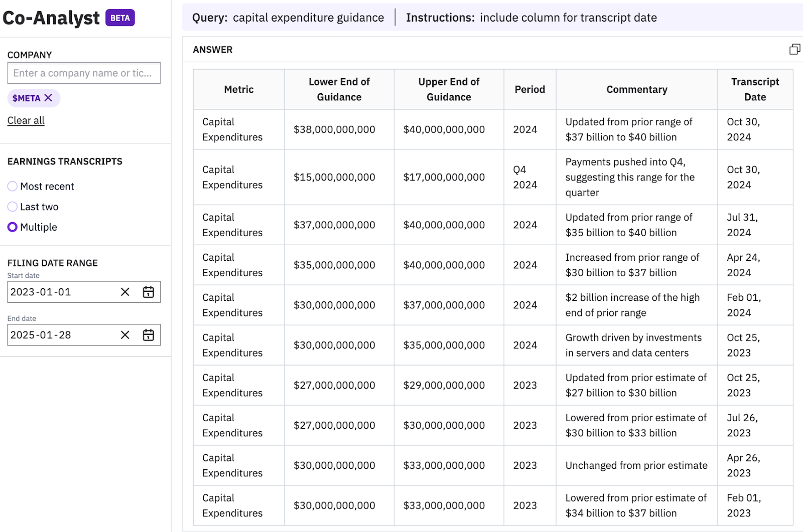Click the Co-Analyst logo title
The height and width of the screenshot is (532, 803).
51,18
